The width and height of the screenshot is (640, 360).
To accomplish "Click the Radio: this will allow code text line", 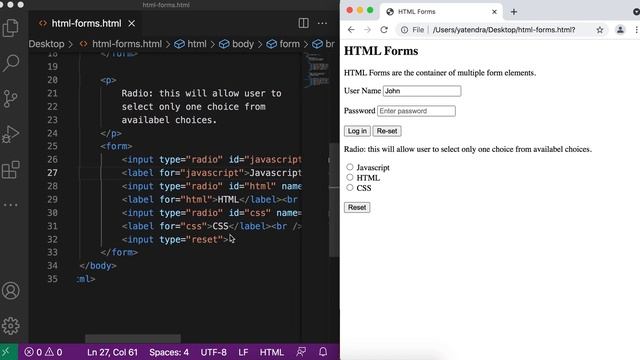I will [x=201, y=93].
